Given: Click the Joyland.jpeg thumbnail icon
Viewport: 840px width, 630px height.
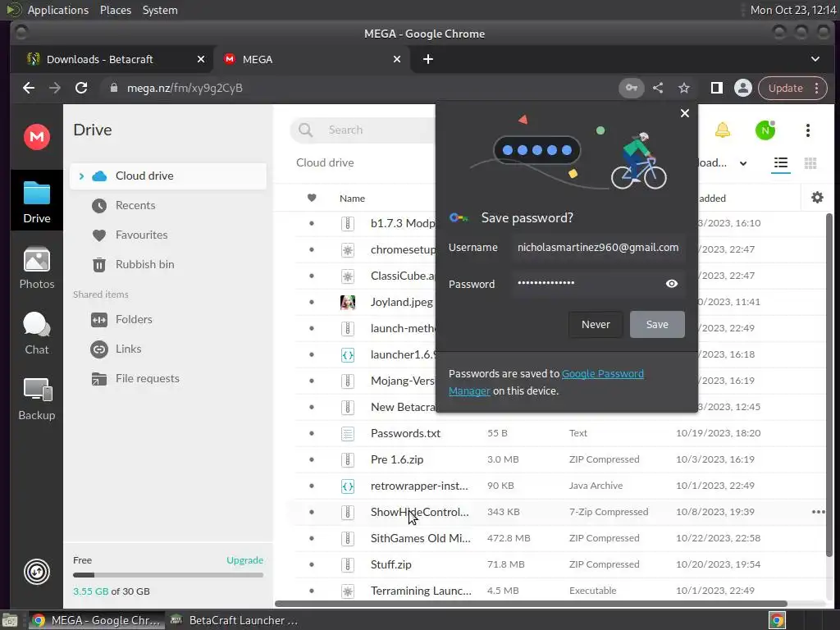Looking at the screenshot, I should [348, 302].
